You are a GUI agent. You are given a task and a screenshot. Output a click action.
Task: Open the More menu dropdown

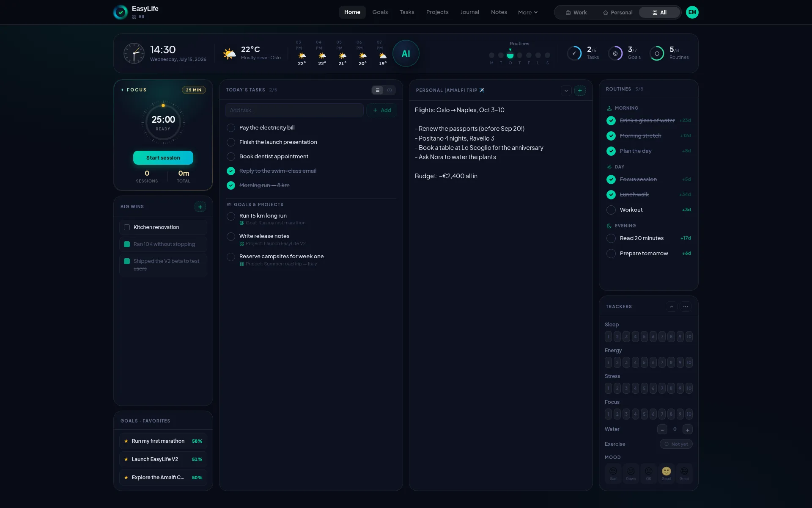point(528,12)
